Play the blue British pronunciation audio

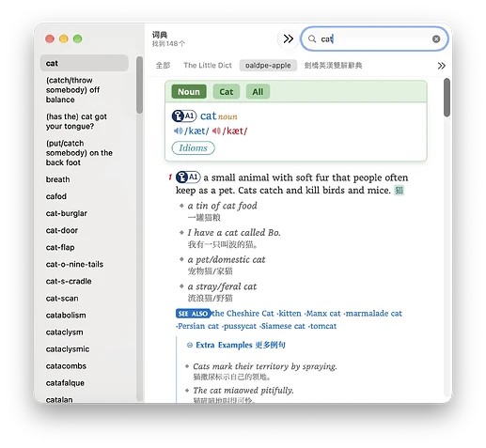tap(179, 131)
